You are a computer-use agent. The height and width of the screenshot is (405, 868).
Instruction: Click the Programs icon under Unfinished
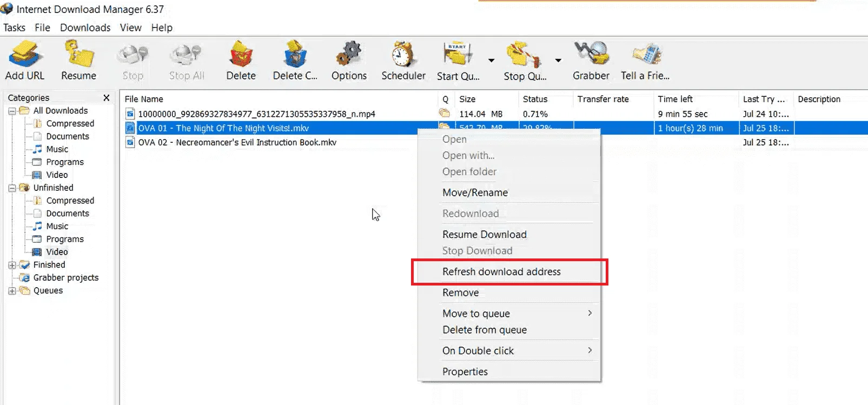pos(37,239)
